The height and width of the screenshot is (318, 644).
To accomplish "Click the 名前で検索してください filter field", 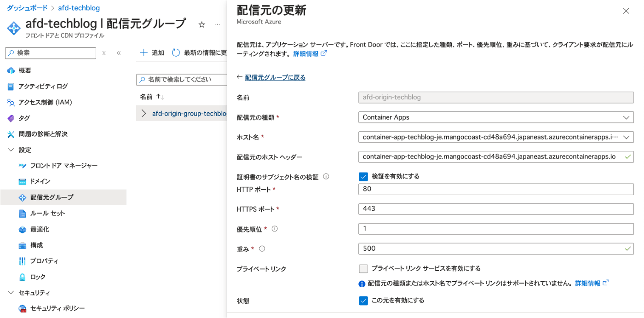I will point(182,80).
